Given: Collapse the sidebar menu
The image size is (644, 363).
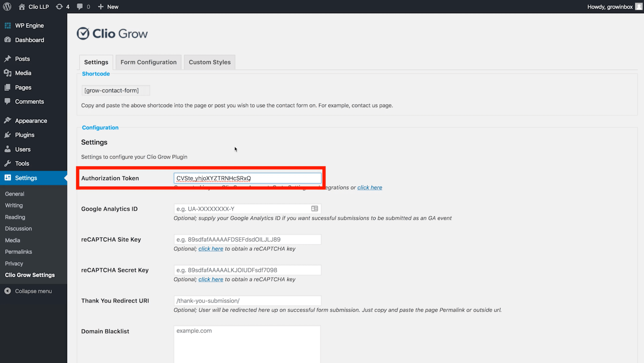Looking at the screenshot, I should pyautogui.click(x=28, y=291).
